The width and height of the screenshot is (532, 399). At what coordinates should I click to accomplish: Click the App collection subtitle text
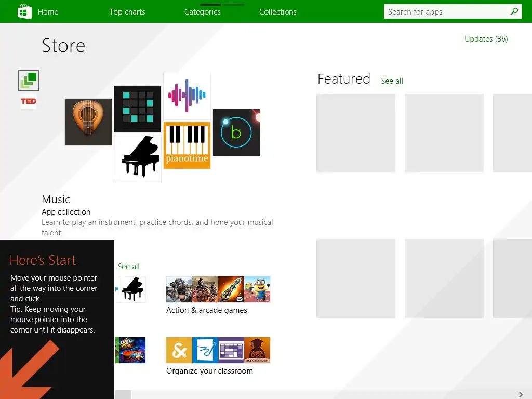pos(66,212)
